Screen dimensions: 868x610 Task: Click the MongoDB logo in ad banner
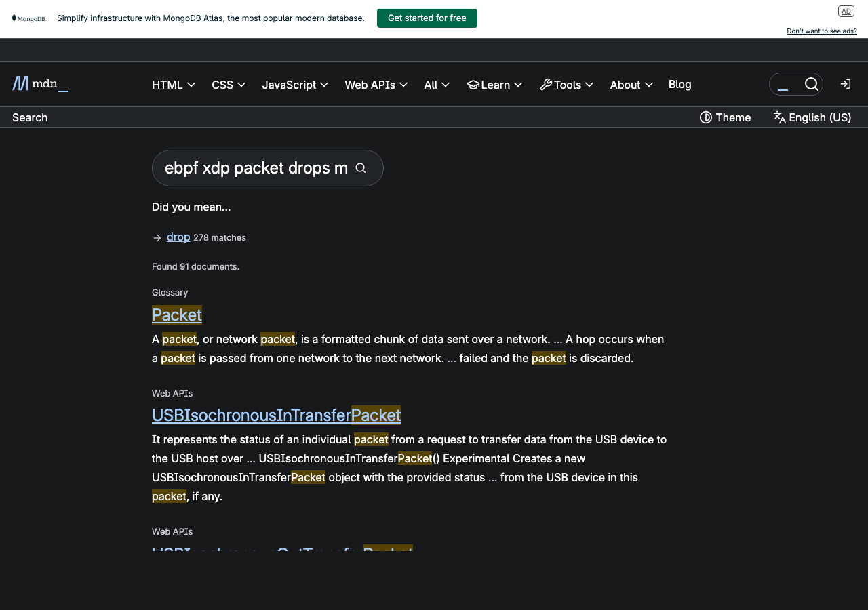tap(28, 18)
